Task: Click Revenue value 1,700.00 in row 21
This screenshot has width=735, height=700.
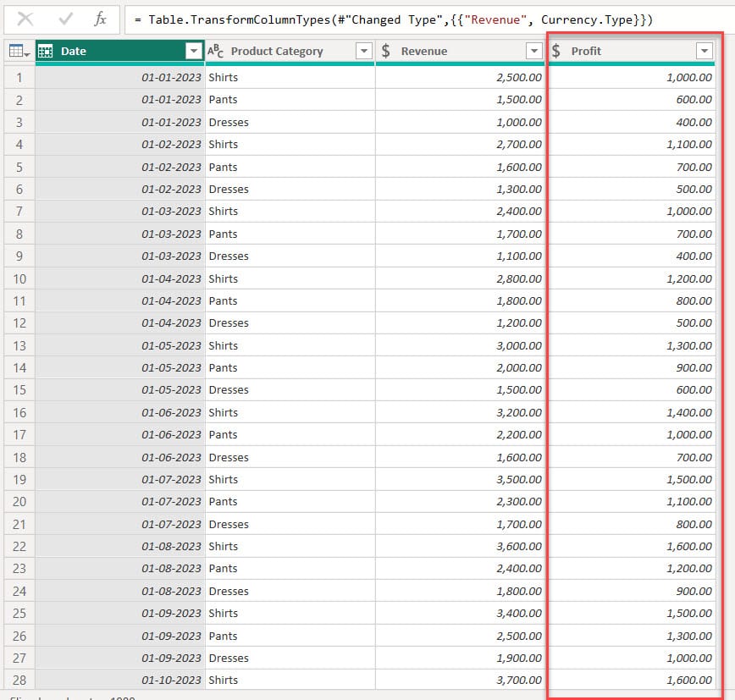Action: (x=519, y=524)
